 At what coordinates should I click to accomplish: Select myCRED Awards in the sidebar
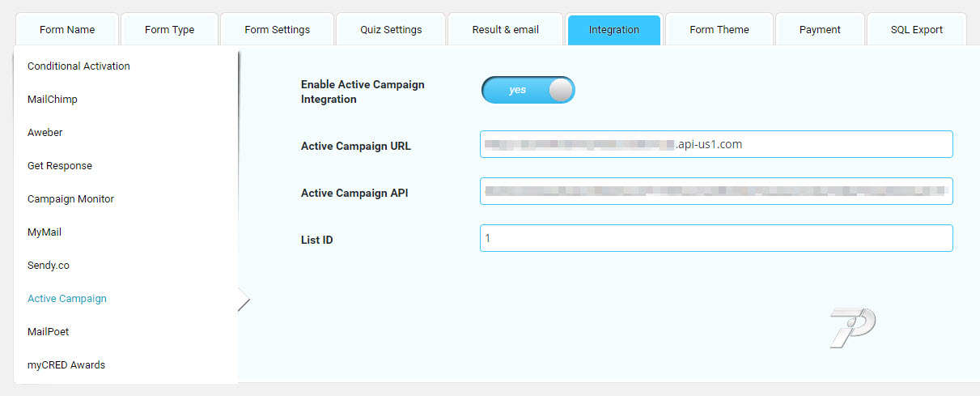pyautogui.click(x=66, y=365)
